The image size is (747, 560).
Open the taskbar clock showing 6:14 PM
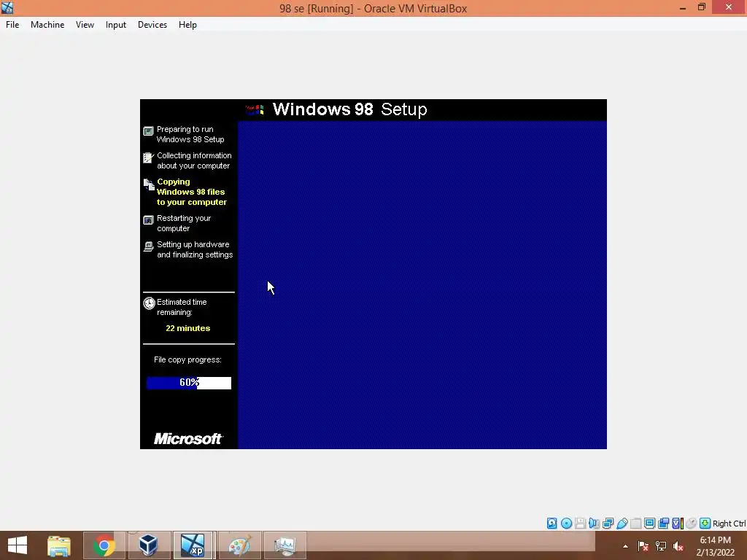[716, 546]
